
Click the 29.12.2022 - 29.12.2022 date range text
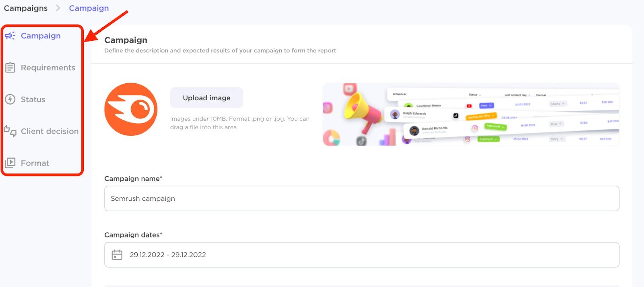pyautogui.click(x=168, y=255)
